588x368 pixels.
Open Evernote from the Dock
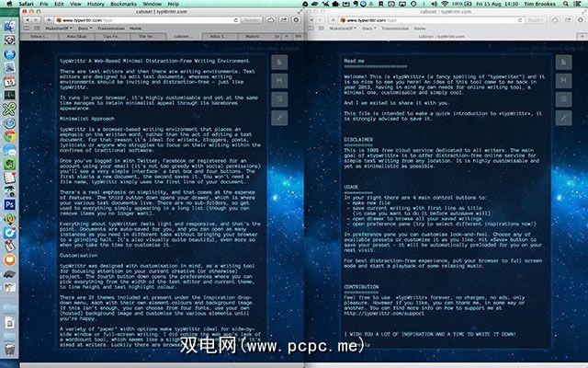click(x=10, y=164)
